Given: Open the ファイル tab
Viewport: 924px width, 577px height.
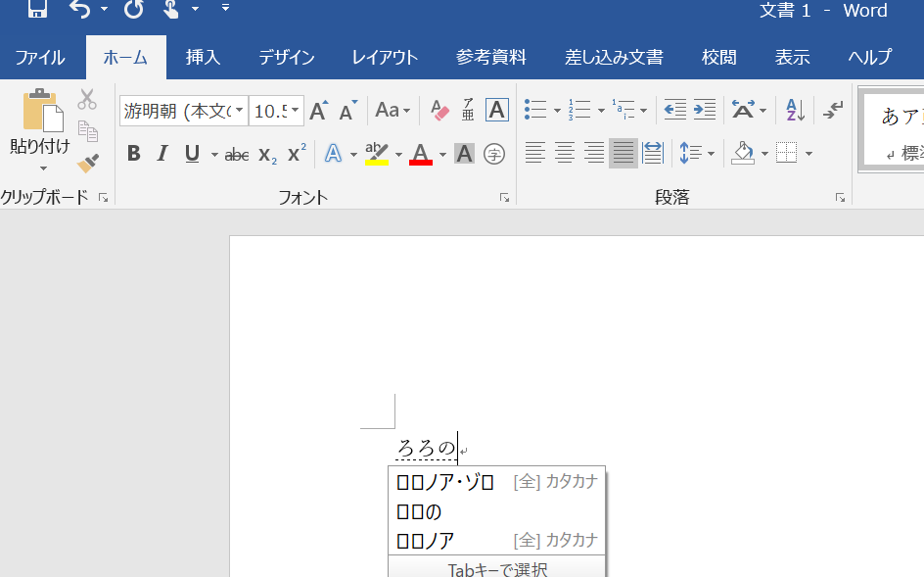Looking at the screenshot, I should pyautogui.click(x=40, y=57).
